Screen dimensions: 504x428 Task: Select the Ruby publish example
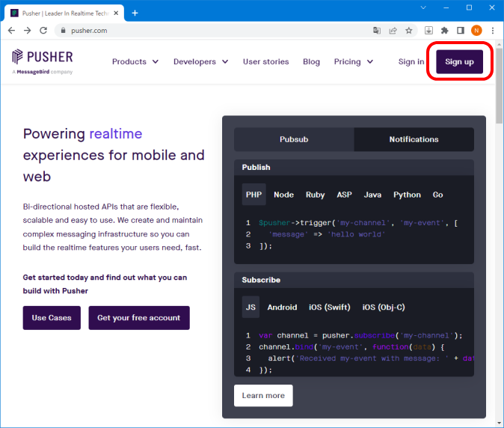[x=315, y=195]
